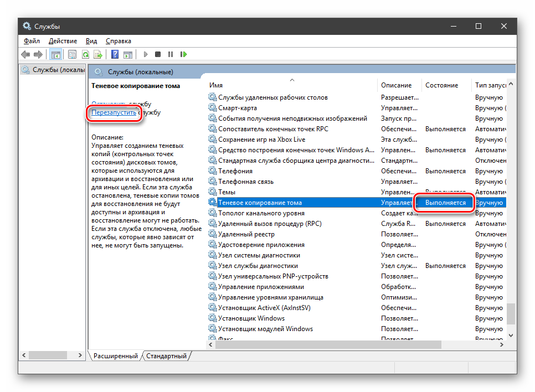This screenshot has height=392, width=535.
Task: Select Удаленный вызов процедур (RPC) service
Action: (x=357, y=224)
